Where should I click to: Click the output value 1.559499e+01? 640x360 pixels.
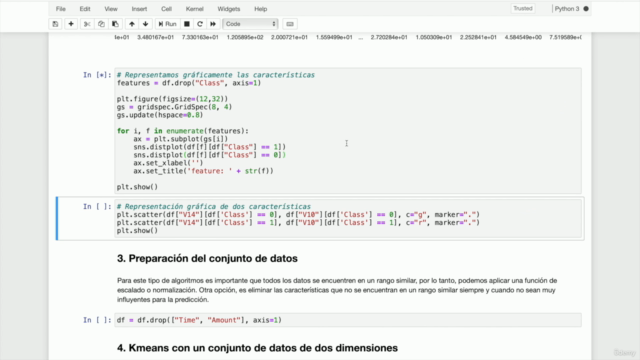click(334, 37)
